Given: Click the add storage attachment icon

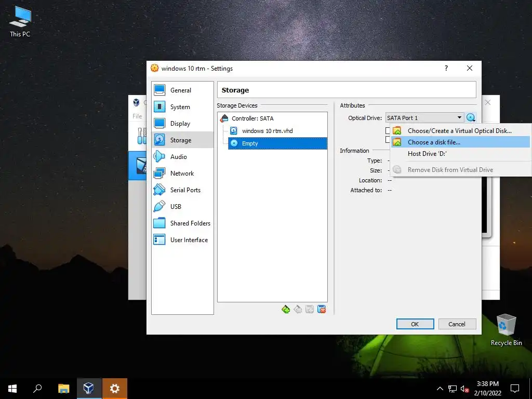Looking at the screenshot, I should [310, 309].
